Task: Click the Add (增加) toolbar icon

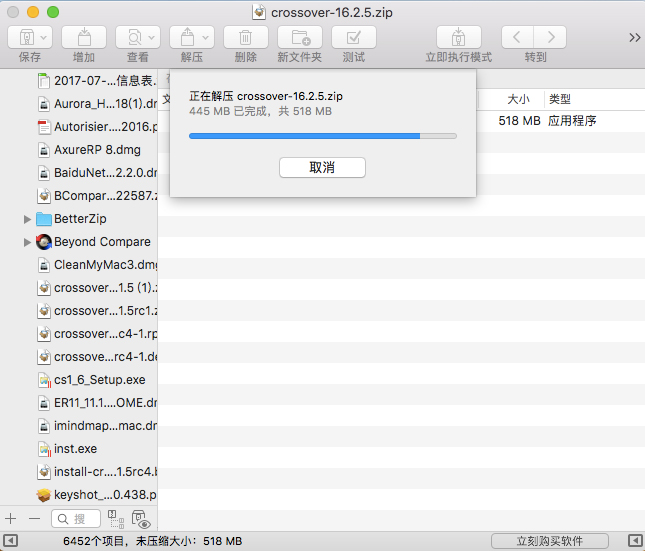Action: [84, 38]
